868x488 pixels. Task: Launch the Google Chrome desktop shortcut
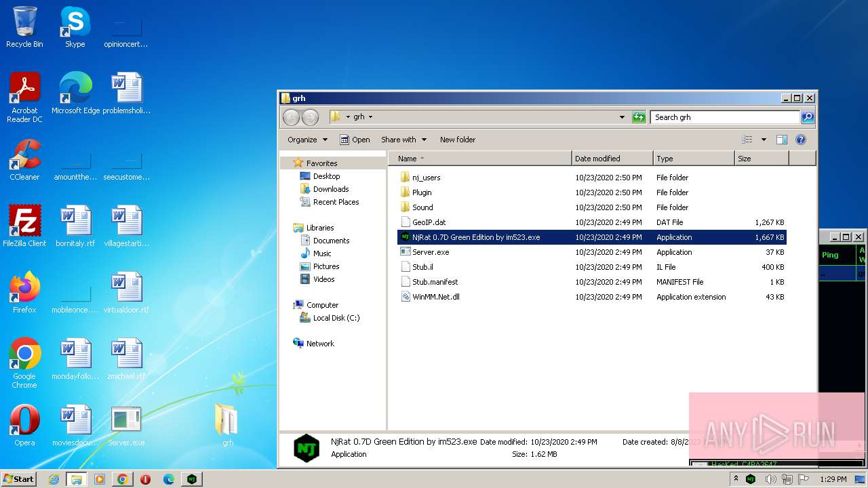pyautogui.click(x=24, y=363)
